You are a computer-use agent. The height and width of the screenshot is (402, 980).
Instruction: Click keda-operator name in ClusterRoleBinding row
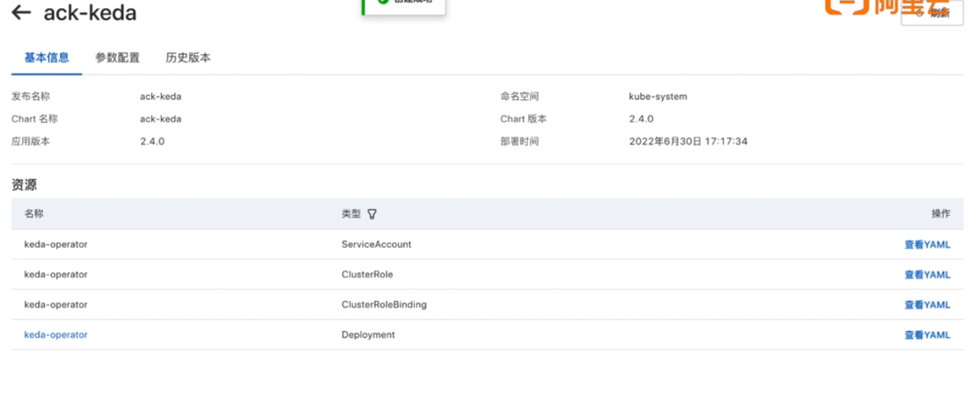click(x=56, y=304)
